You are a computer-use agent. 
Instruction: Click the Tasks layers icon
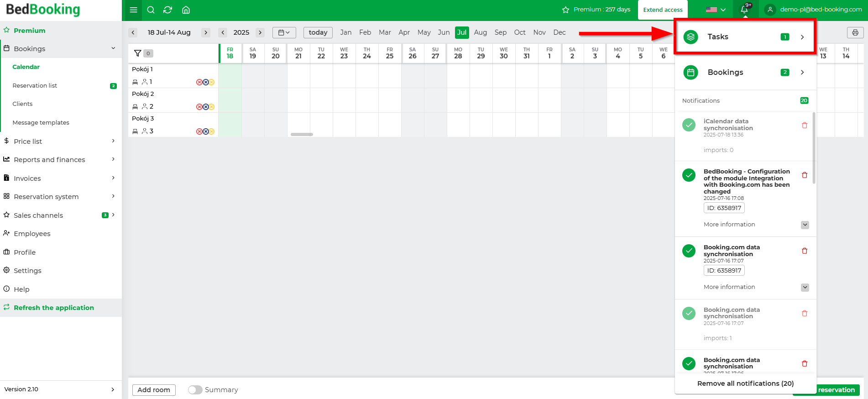point(691,37)
